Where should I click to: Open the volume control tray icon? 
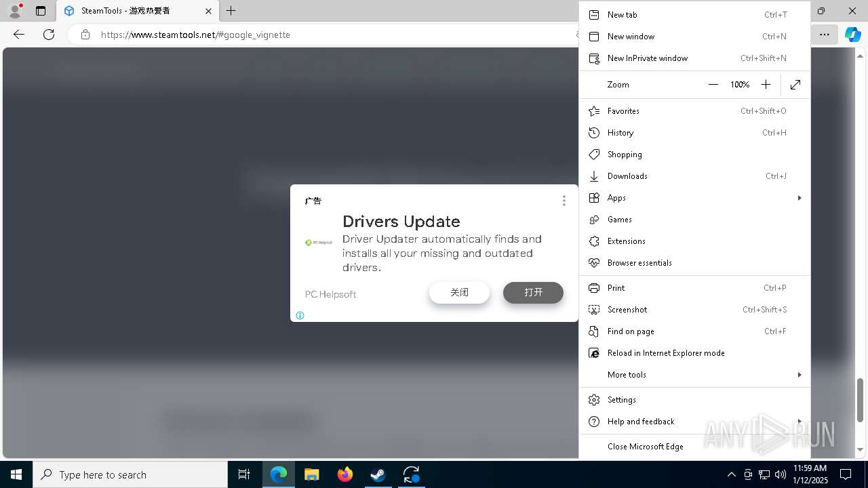click(x=780, y=474)
